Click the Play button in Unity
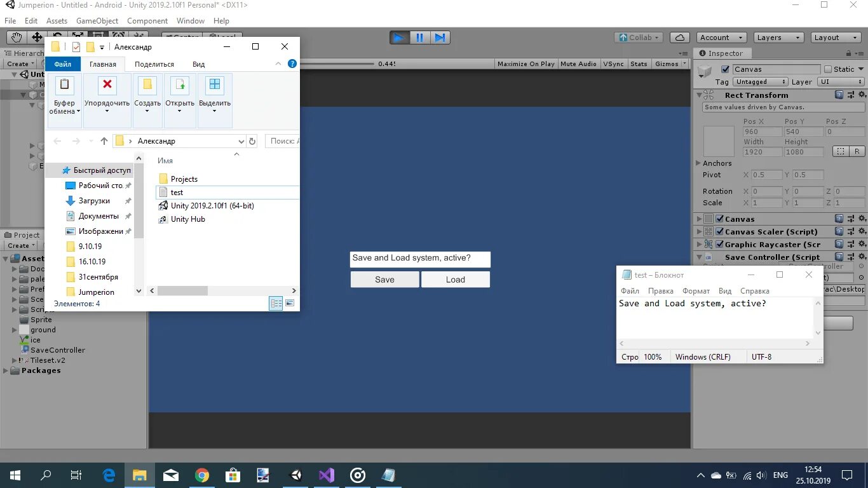The width and height of the screenshot is (868, 488). tap(399, 37)
